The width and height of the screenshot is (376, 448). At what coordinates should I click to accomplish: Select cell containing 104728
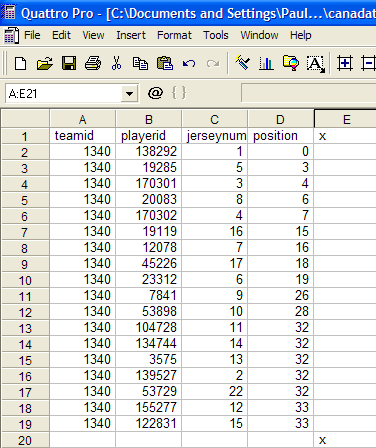149,328
